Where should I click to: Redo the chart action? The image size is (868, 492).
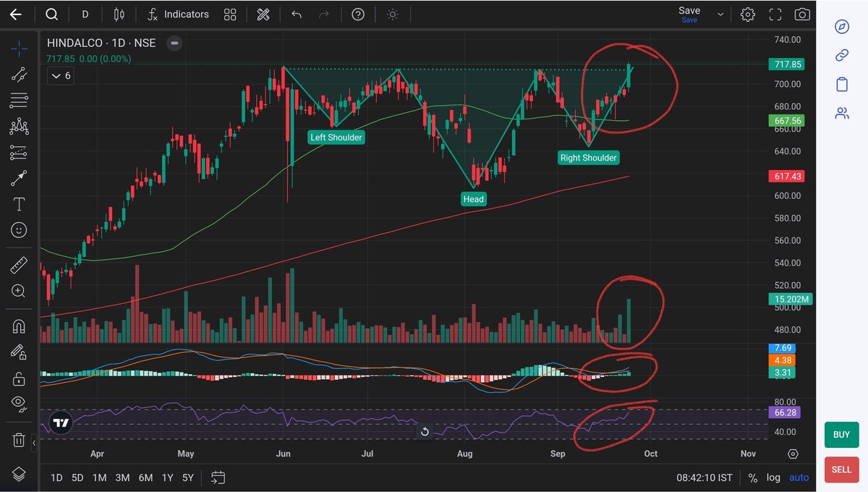tap(324, 14)
